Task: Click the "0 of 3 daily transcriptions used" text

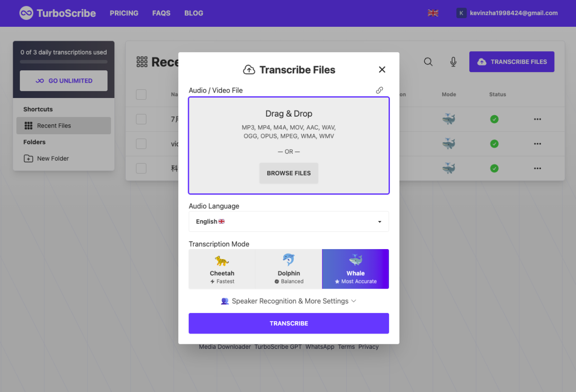Action: (x=64, y=52)
